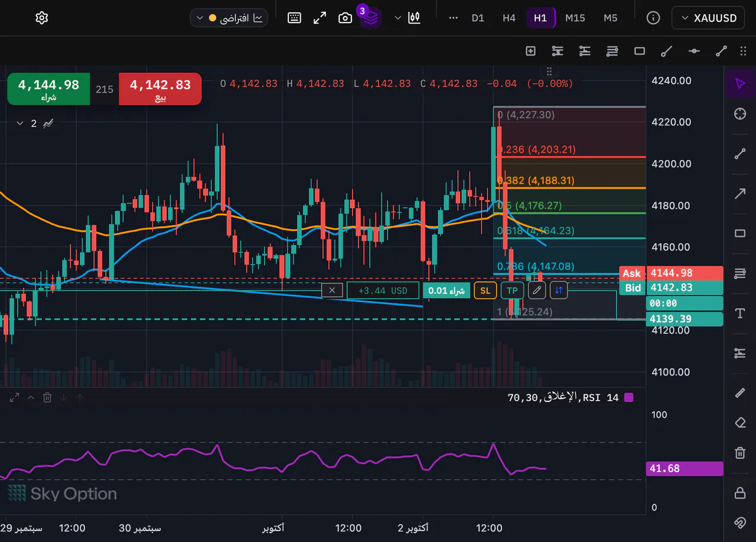Open chart settings gear icon
The height and width of the screenshot is (542, 756).
[41, 18]
